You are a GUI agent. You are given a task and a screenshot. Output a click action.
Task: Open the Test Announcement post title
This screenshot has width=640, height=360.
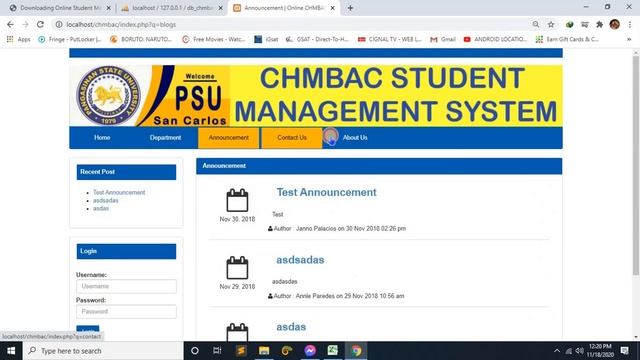pos(327,192)
